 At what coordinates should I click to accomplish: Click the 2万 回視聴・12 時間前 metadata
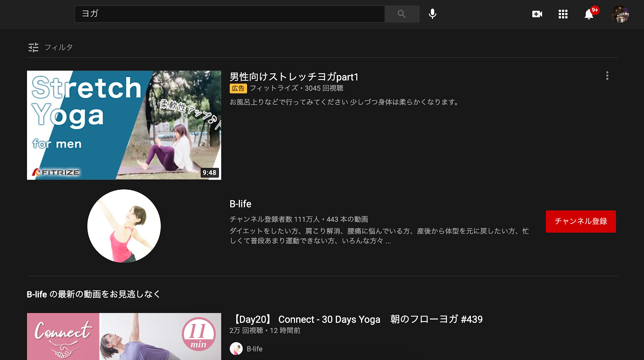[265, 331]
